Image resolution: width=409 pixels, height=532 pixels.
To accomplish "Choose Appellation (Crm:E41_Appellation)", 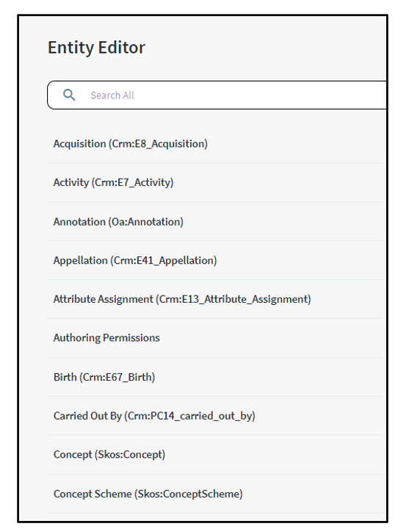I will tap(217, 260).
